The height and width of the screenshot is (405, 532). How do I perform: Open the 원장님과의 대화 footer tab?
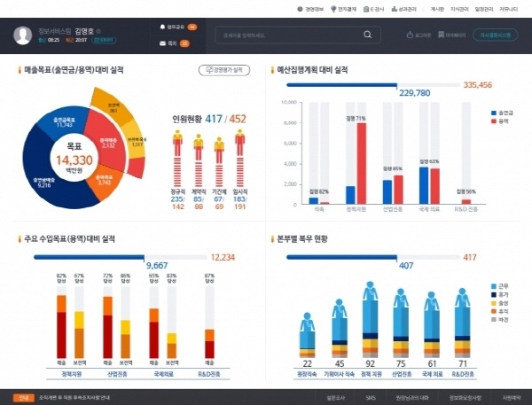[412, 398]
